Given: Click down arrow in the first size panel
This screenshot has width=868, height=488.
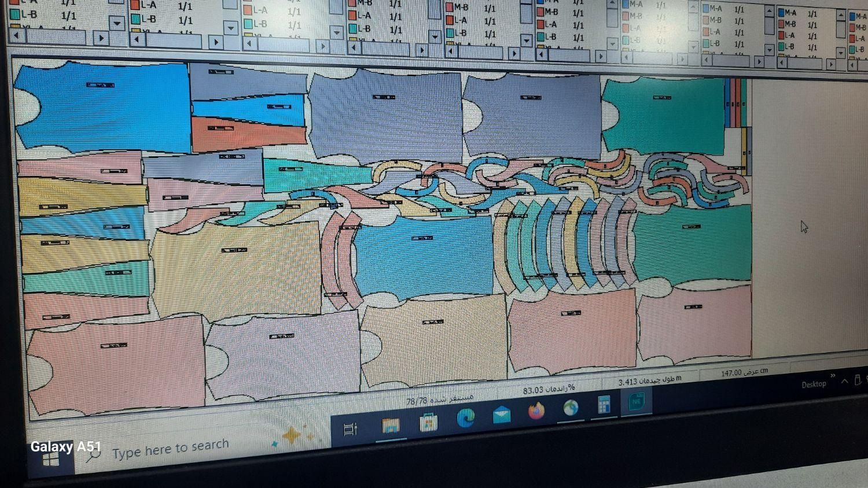Looking at the screenshot, I should 117,23.
